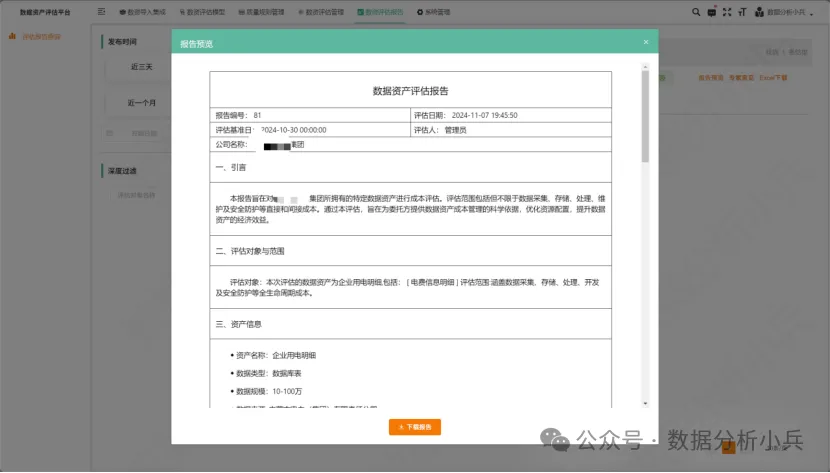Click the 一、引言 section heading
Viewport: 830px width, 473px height.
pyautogui.click(x=231, y=167)
